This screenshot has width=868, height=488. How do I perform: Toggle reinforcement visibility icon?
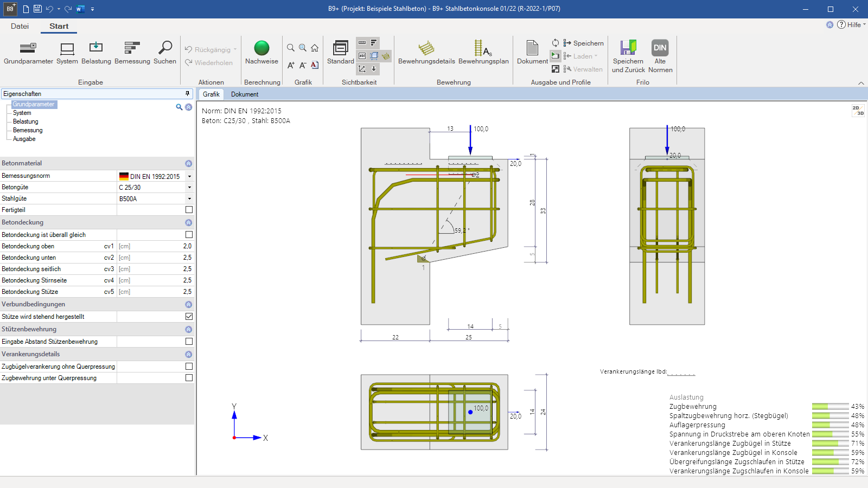tap(386, 56)
